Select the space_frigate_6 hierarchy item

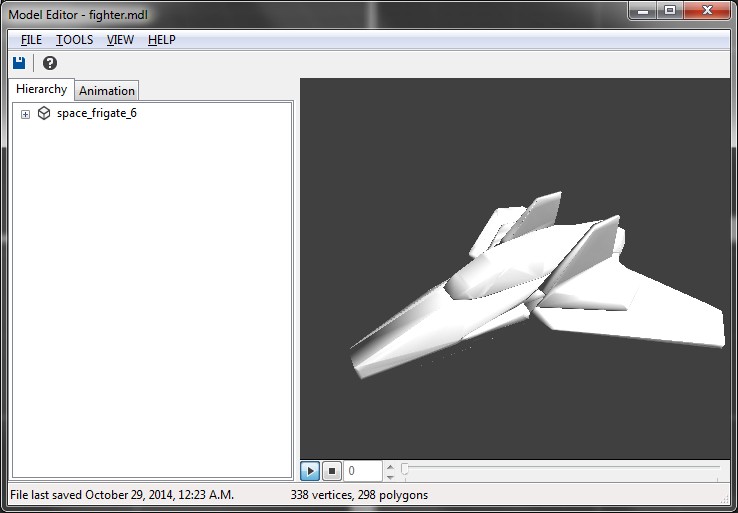[x=96, y=113]
